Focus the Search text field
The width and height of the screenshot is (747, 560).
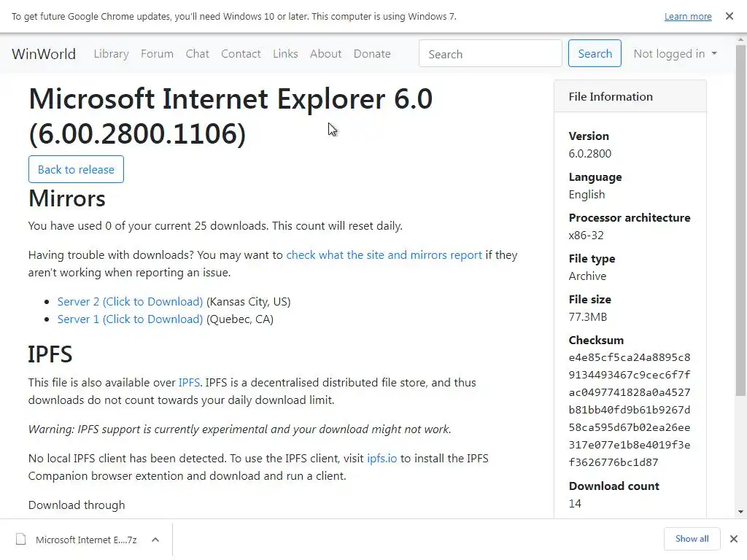tap(490, 54)
